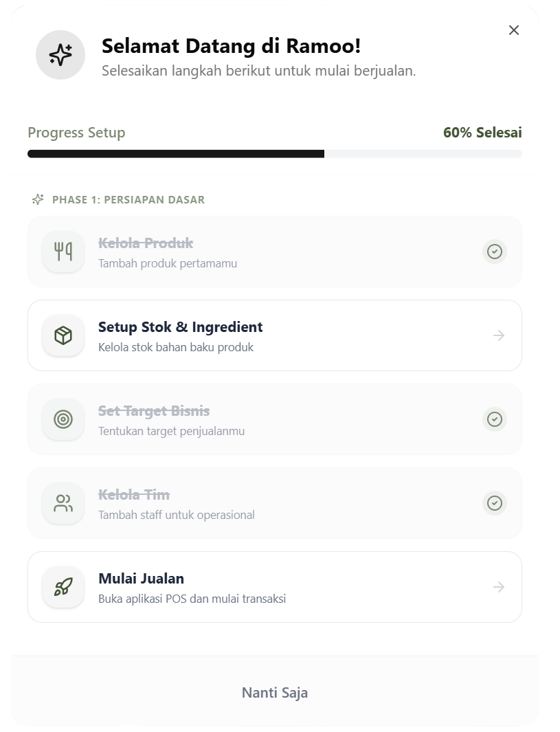The width and height of the screenshot is (560, 732).
Task: Select the Setup Stok & Ingredient step
Action: pos(180,327)
